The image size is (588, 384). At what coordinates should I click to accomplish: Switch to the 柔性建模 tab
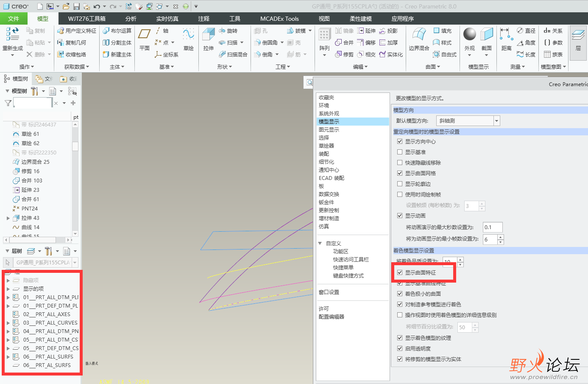pyautogui.click(x=361, y=19)
